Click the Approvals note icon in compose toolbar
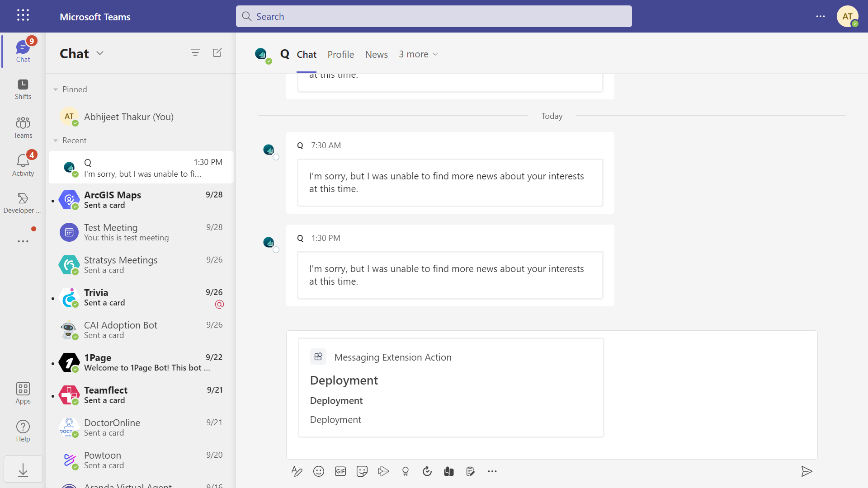Image resolution: width=868 pixels, height=488 pixels. [471, 471]
